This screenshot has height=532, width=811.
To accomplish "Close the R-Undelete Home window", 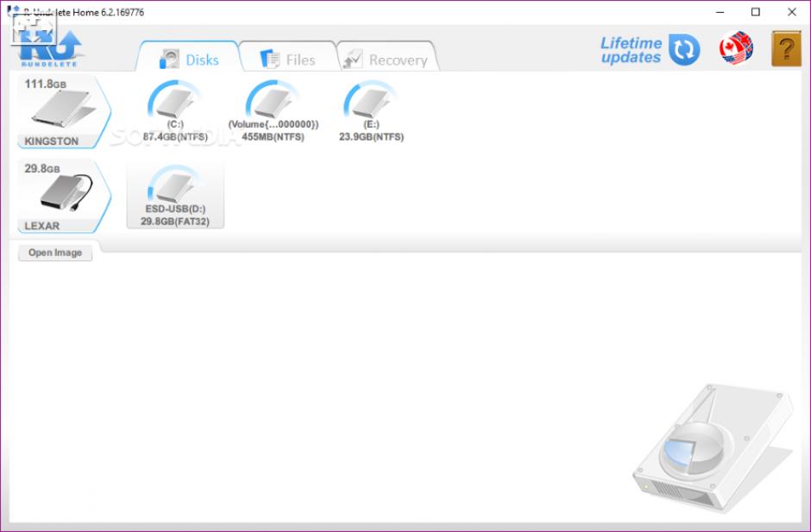I will tap(792, 12).
